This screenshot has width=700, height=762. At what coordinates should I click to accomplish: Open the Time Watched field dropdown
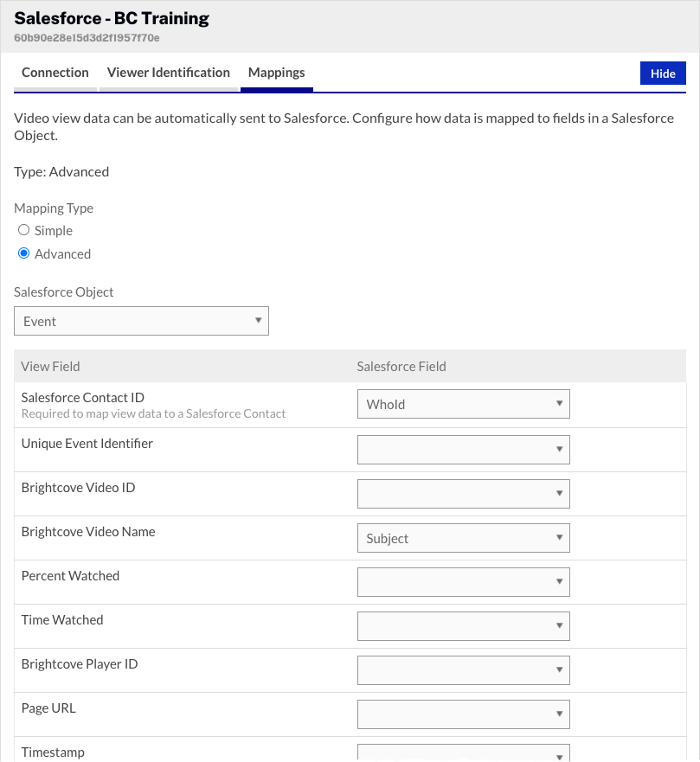pos(463,626)
